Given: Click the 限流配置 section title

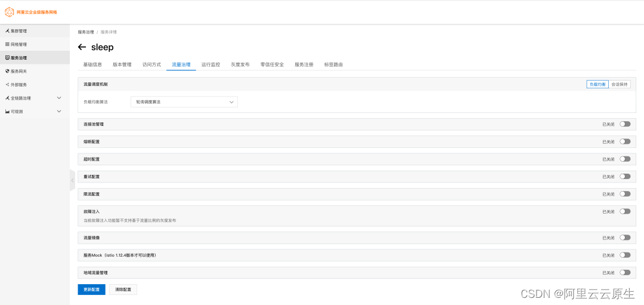Looking at the screenshot, I should point(92,193).
